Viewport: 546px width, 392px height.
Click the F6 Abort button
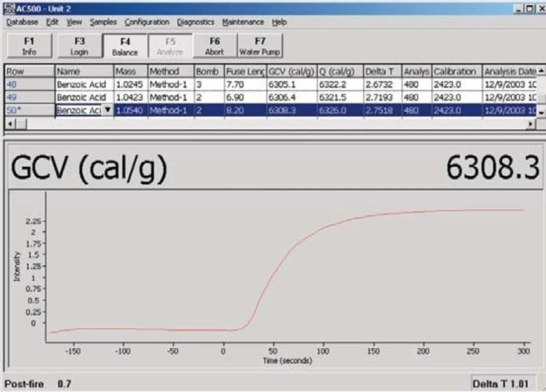[x=214, y=46]
